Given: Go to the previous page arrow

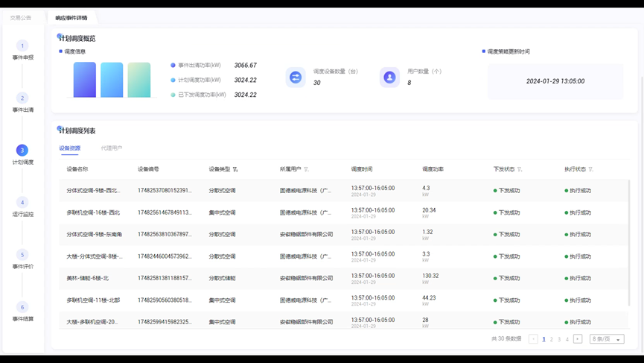Looking at the screenshot, I should click(x=533, y=339).
